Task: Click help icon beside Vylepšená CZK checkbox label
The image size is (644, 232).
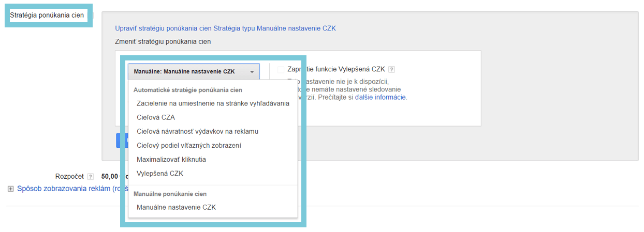Action: coord(392,70)
